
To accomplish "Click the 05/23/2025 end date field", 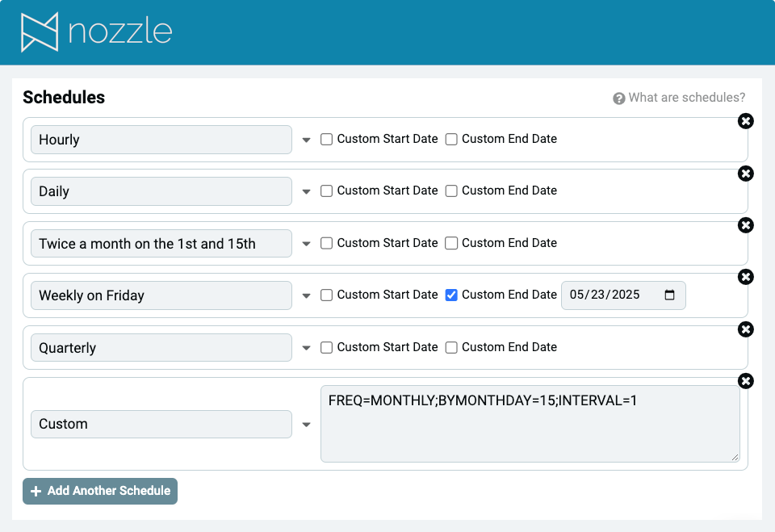I will pos(623,295).
